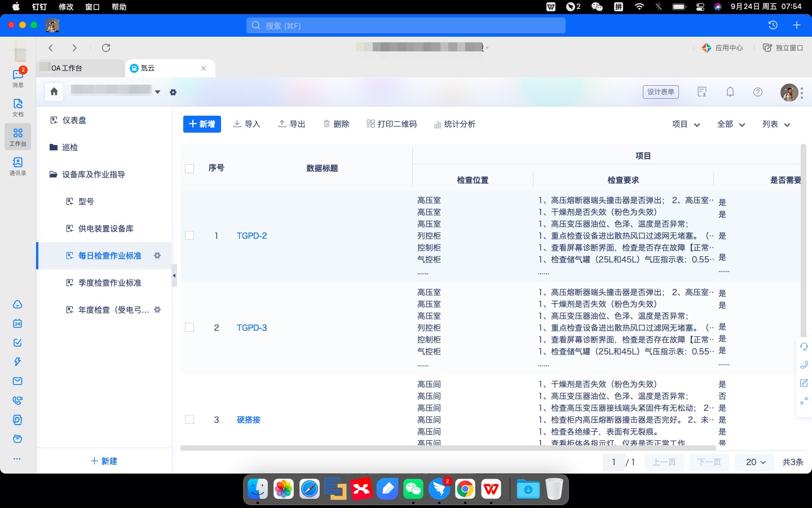Open the 帮助 menu in menu bar
The width and height of the screenshot is (812, 508).
[119, 7]
